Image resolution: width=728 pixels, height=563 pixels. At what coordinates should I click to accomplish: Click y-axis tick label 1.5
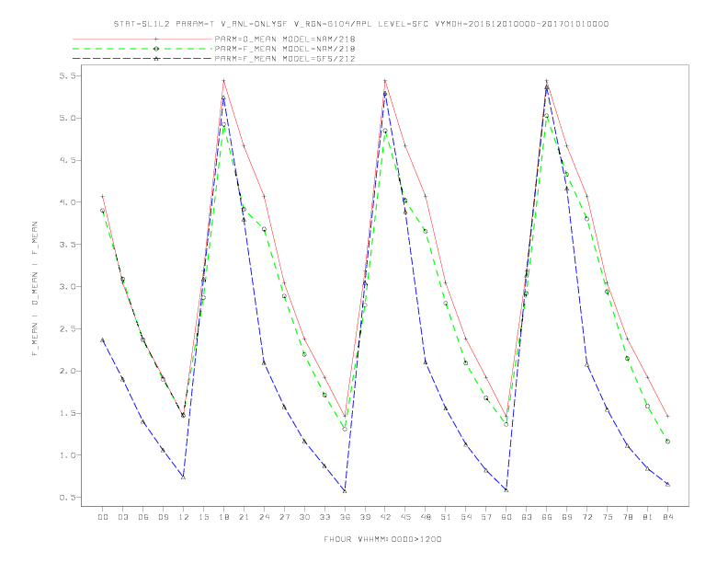click(x=70, y=413)
